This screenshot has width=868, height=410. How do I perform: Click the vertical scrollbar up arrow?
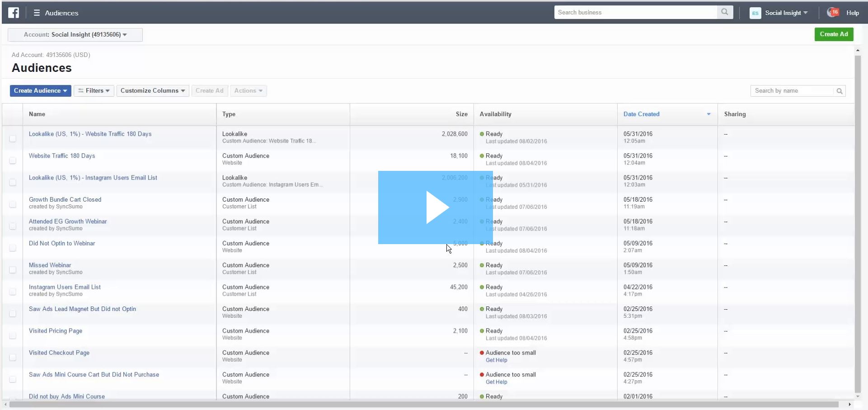pos(858,51)
